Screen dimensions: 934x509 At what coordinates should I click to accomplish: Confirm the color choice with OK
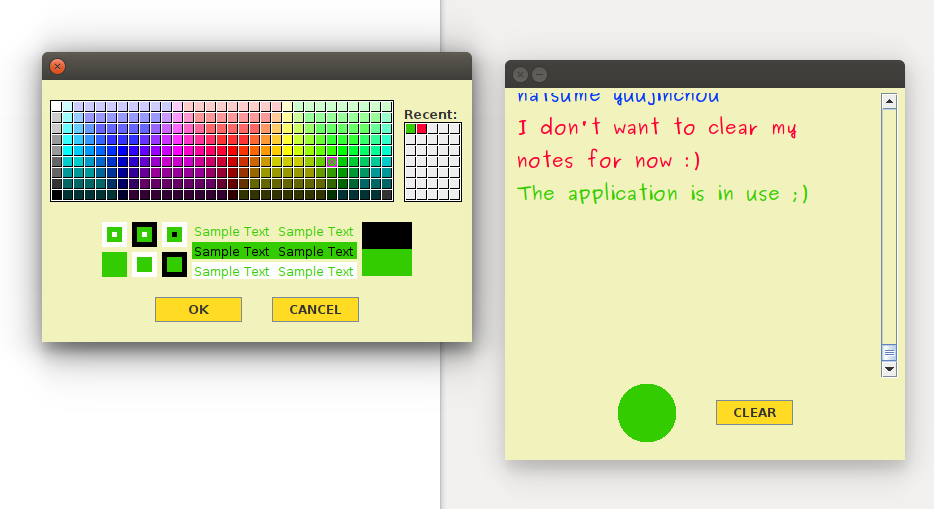(x=198, y=310)
